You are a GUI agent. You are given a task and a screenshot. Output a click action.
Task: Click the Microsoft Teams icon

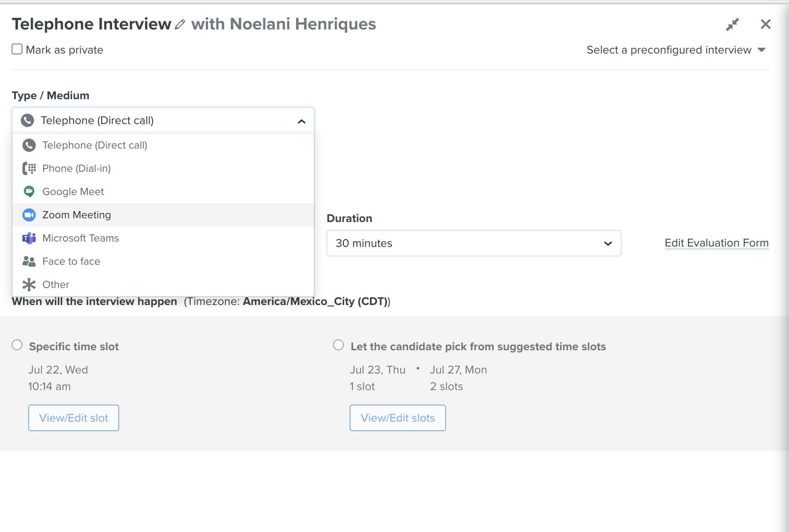(29, 238)
